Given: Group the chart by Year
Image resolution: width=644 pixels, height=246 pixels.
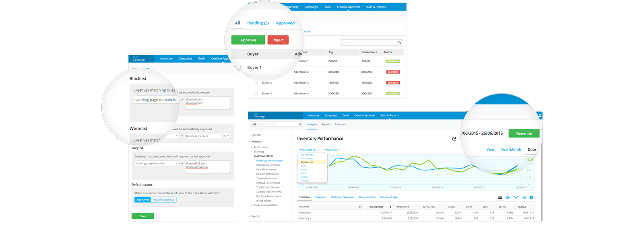Looking at the screenshot, I should (x=490, y=150).
